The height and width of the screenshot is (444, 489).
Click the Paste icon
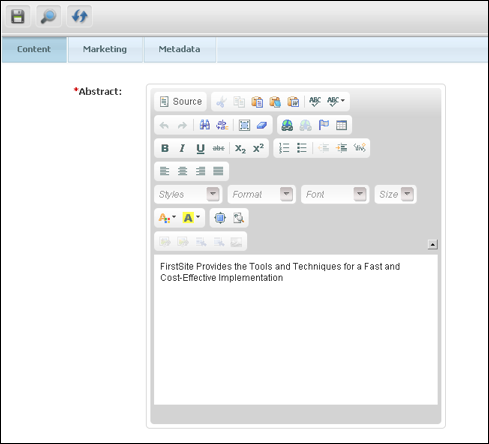coord(257,102)
